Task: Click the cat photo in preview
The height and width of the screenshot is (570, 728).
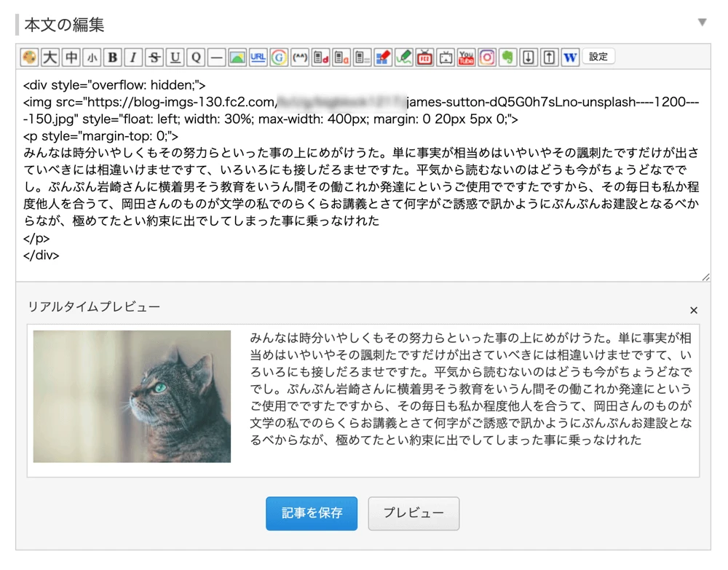Action: 132,397
